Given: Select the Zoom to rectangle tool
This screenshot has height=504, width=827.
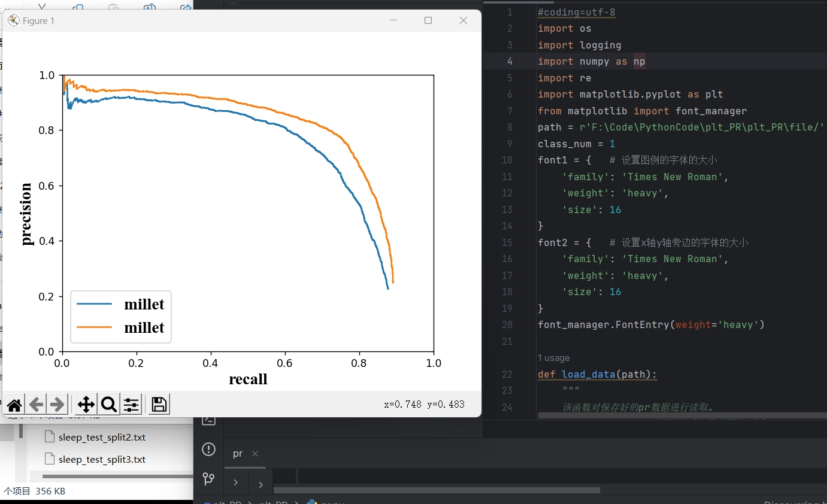Looking at the screenshot, I should click(108, 405).
